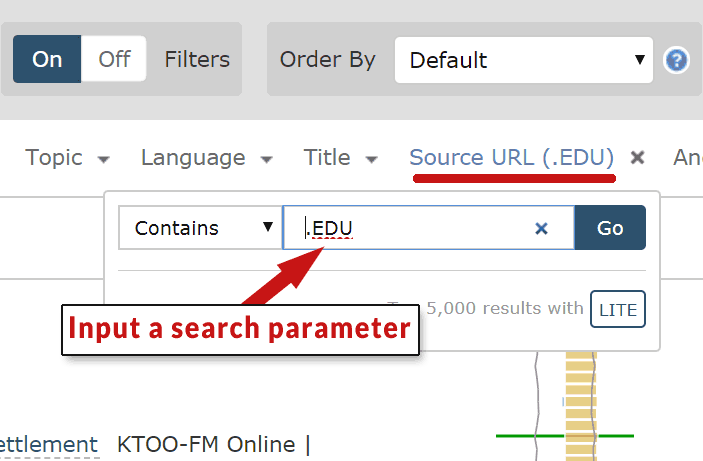This screenshot has height=461, width=703.
Task: Expand the Topic filter menu
Action: 67,158
